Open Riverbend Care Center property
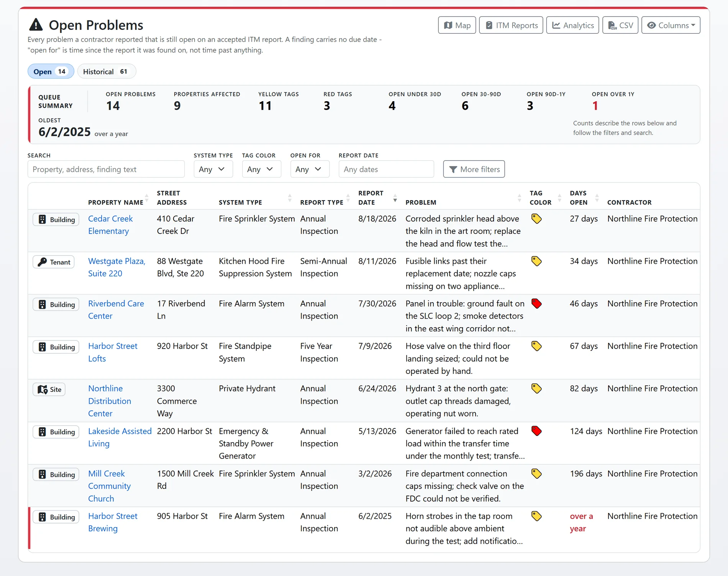The width and height of the screenshot is (728, 576). coord(116,309)
